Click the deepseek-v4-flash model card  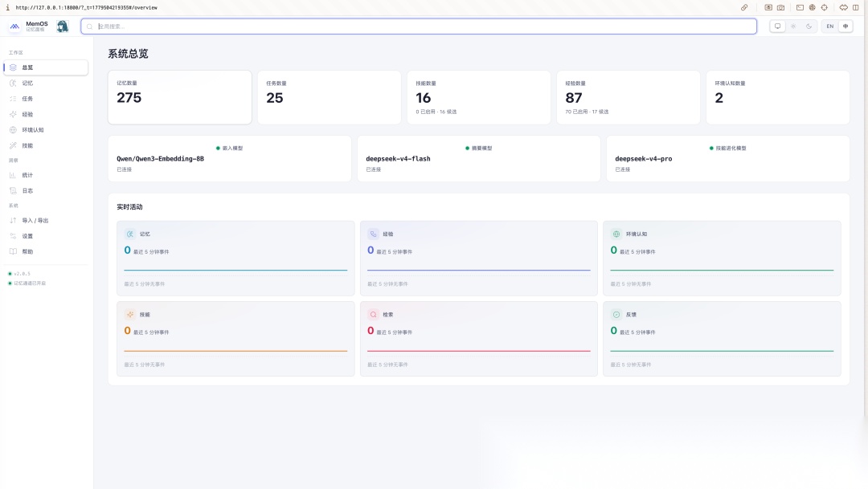[479, 159]
